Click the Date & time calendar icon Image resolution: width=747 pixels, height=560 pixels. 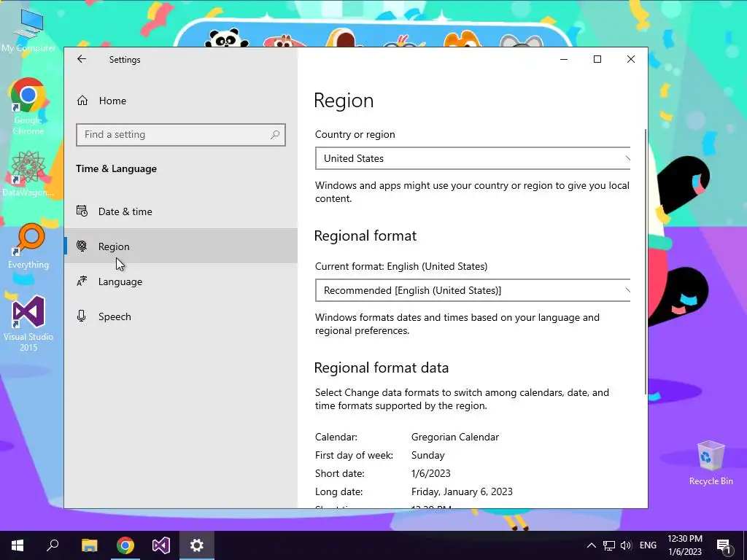click(82, 211)
